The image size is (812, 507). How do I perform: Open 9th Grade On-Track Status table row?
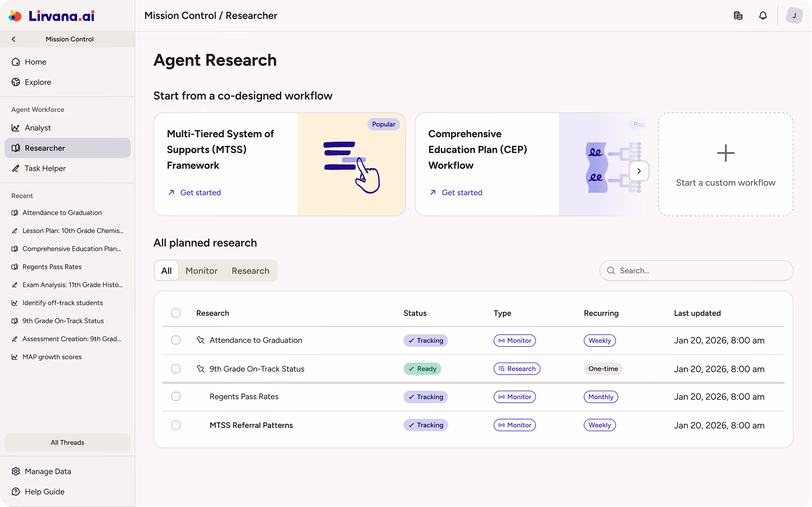pyautogui.click(x=473, y=369)
